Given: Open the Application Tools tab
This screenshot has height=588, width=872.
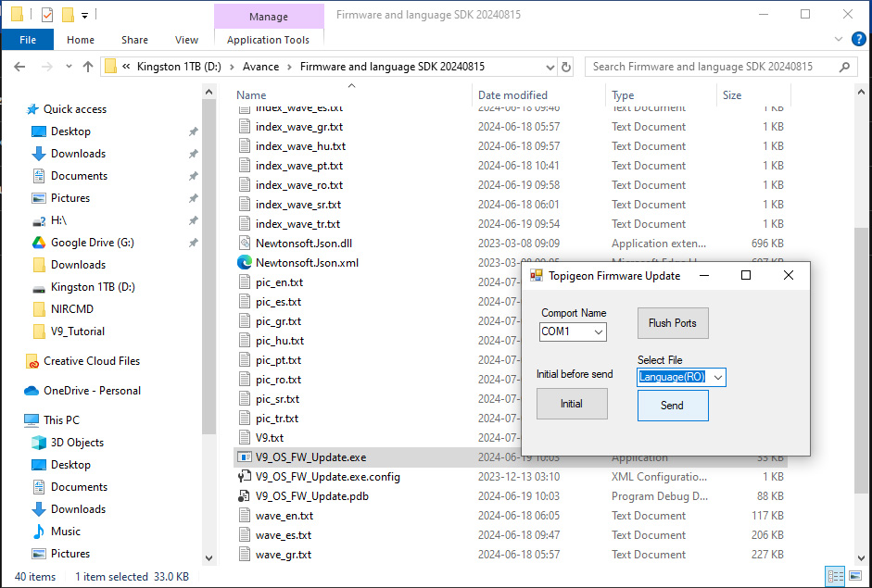Looking at the screenshot, I should 268,40.
